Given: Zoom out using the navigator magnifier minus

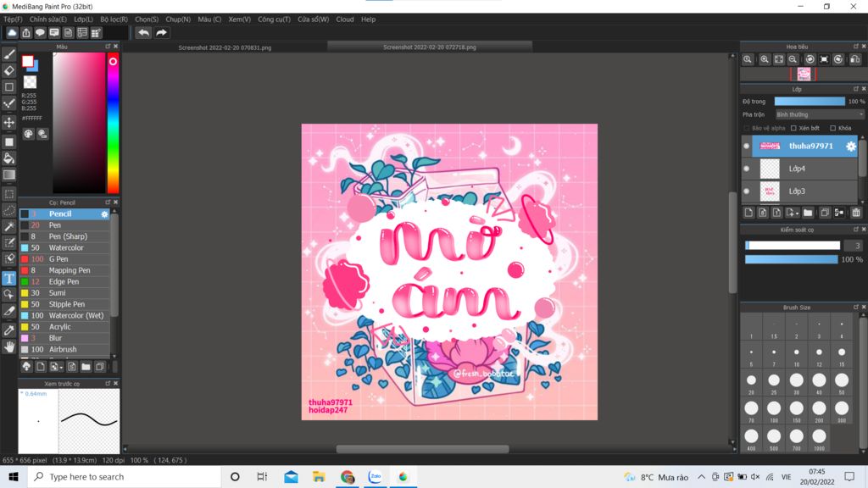Looking at the screenshot, I should [793, 59].
